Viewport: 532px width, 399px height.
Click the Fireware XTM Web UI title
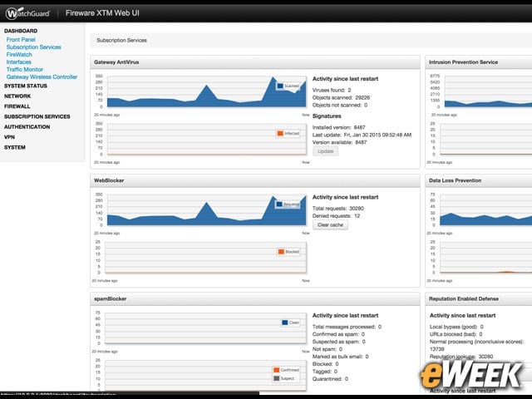coord(102,13)
